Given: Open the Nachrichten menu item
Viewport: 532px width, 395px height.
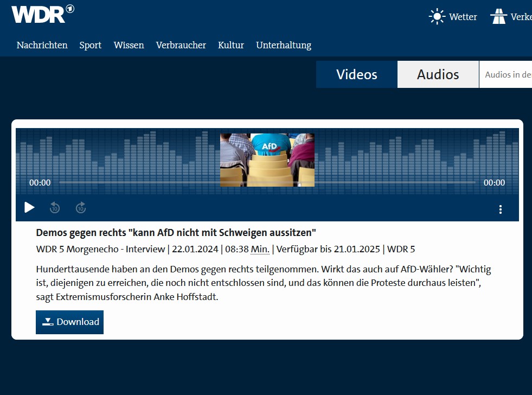Looking at the screenshot, I should tap(42, 45).
